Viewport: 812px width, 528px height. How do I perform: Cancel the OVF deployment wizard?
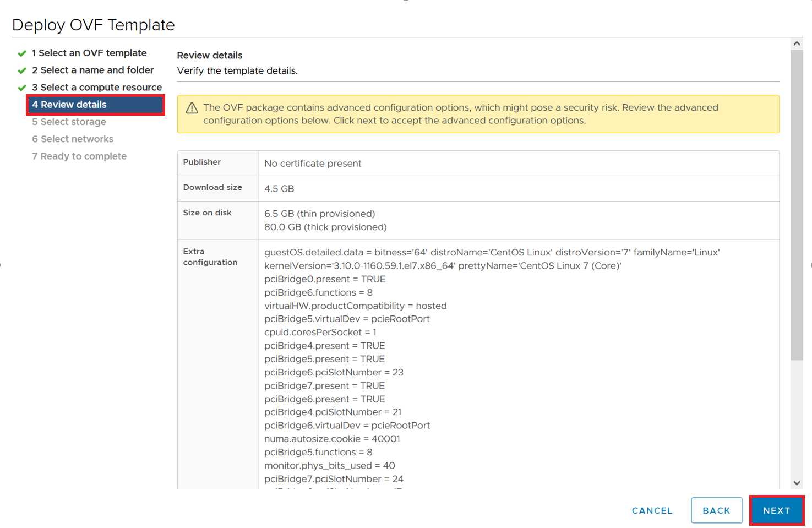(652, 510)
